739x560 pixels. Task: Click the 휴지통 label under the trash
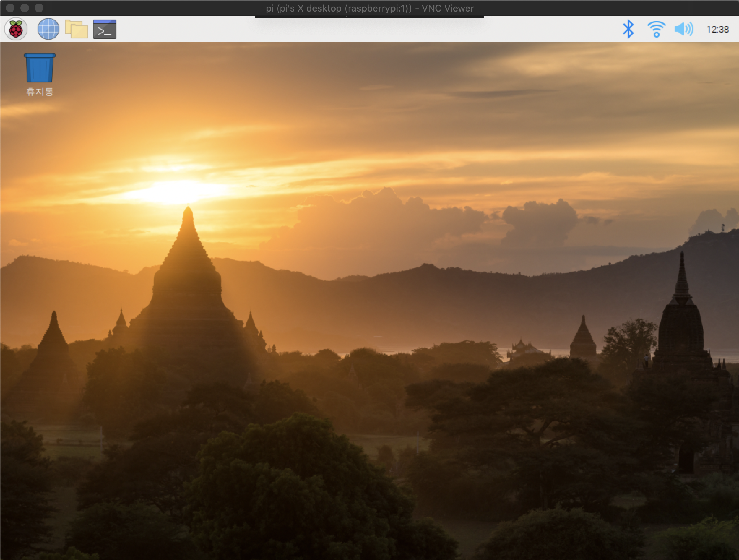[40, 92]
